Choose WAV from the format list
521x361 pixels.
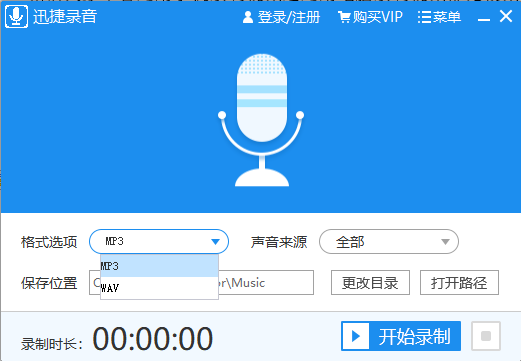point(159,288)
